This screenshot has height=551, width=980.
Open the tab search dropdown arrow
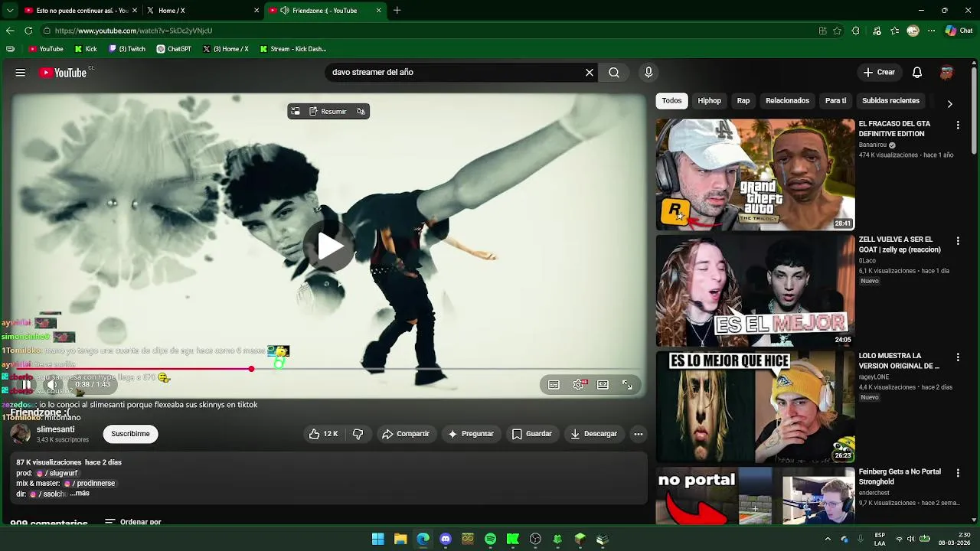9,11
